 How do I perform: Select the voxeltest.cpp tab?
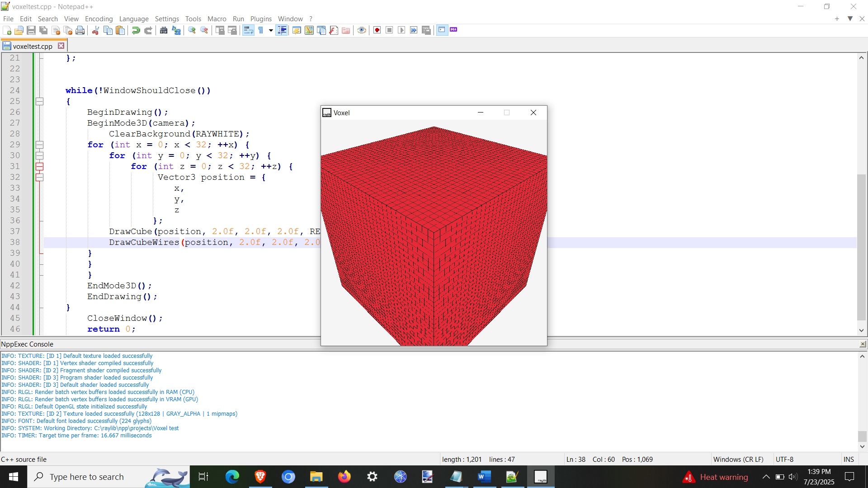coord(33,46)
